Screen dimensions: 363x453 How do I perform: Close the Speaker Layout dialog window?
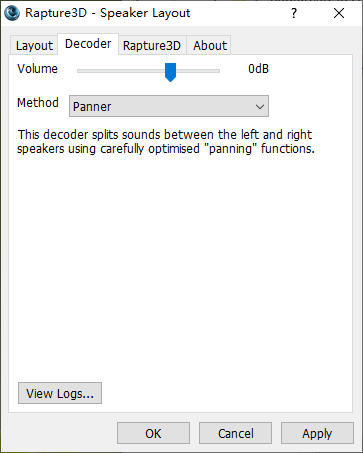click(339, 13)
